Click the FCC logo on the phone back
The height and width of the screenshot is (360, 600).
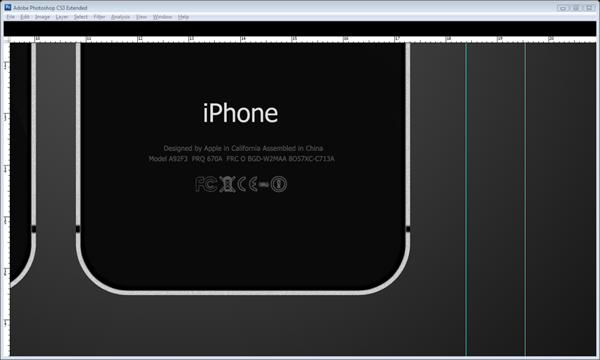[206, 184]
